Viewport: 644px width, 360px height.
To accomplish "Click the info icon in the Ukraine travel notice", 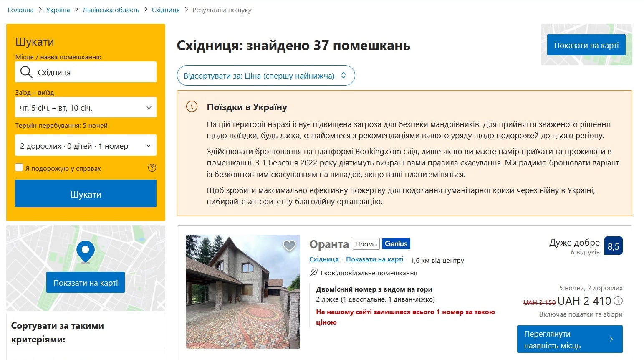I will tap(191, 106).
